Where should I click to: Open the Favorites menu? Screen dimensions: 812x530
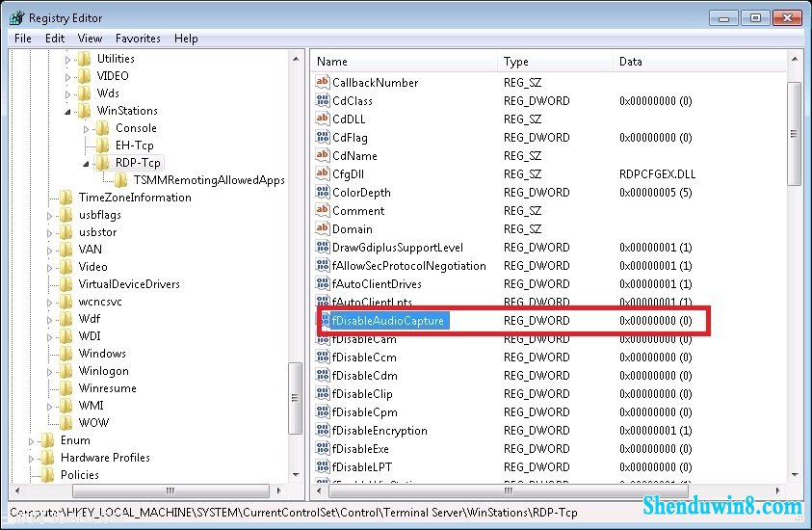(x=138, y=39)
